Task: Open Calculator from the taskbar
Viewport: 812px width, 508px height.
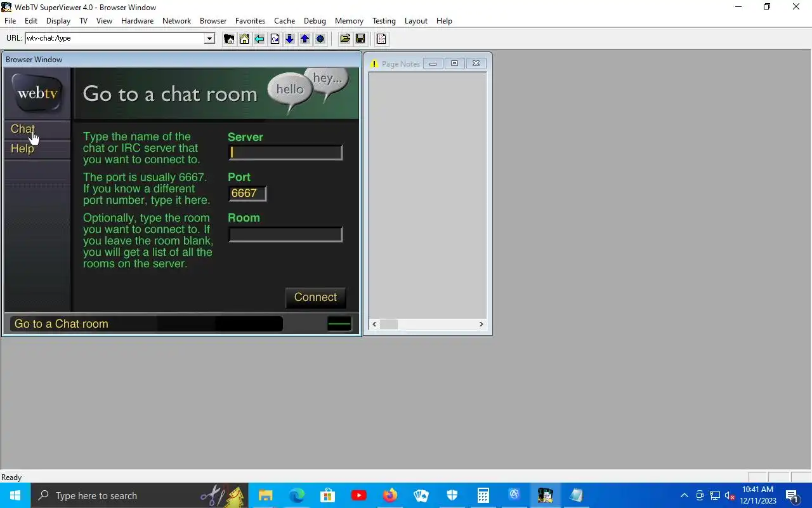Action: pyautogui.click(x=483, y=495)
